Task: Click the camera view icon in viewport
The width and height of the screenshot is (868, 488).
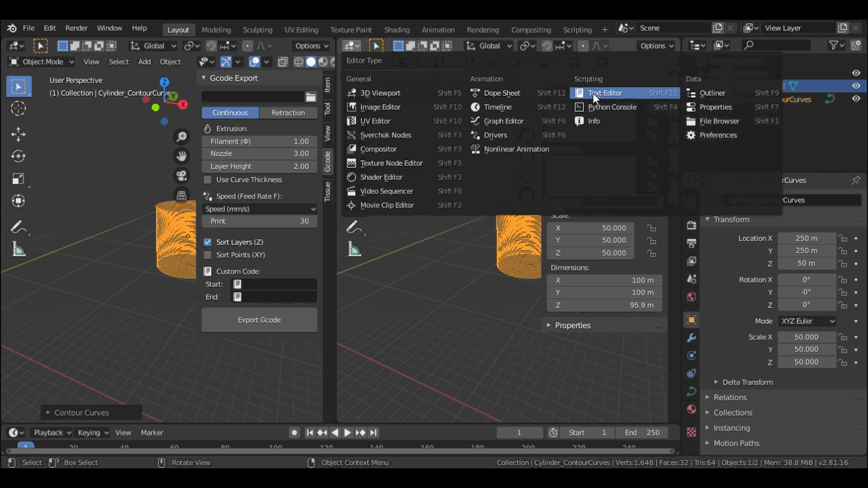Action: coord(182,175)
